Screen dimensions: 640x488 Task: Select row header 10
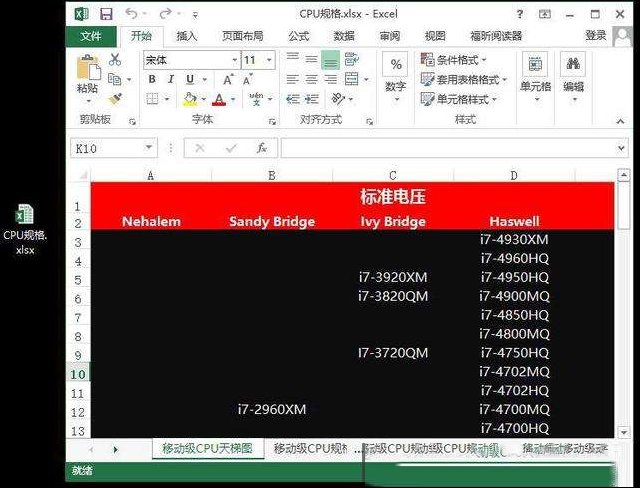tap(78, 373)
